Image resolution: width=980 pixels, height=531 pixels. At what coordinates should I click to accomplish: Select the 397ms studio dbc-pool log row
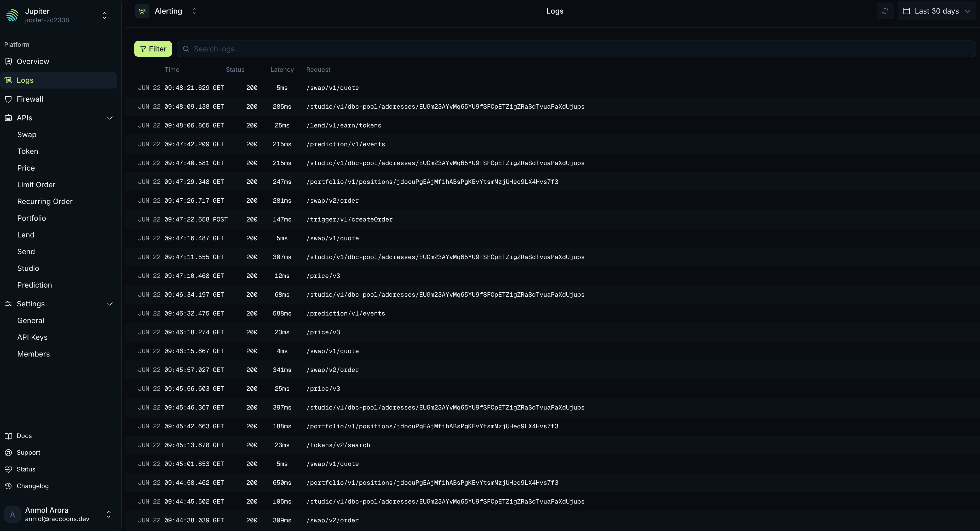(x=552, y=407)
